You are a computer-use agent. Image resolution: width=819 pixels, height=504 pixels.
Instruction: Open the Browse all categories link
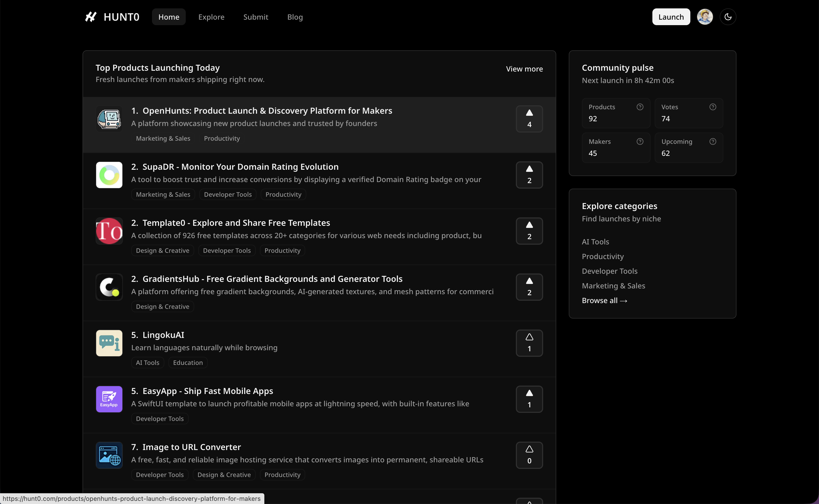point(604,300)
